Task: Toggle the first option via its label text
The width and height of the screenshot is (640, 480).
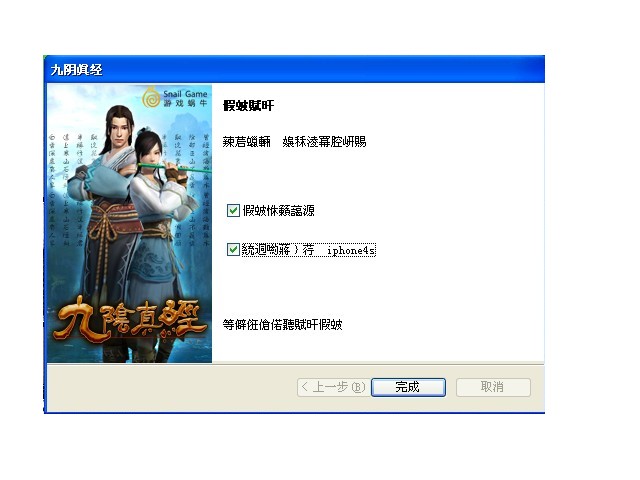Action: click(x=278, y=211)
